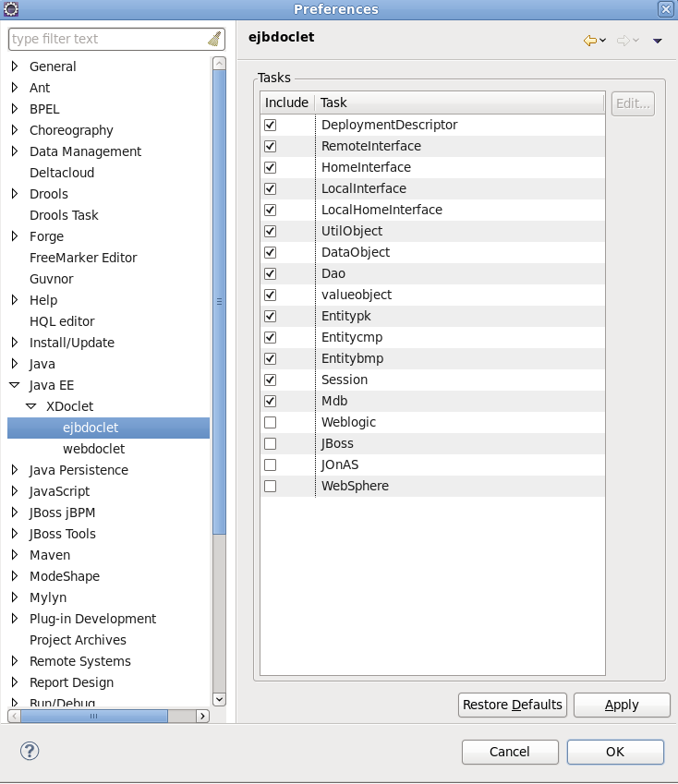Expand the Maven preferences node
The height and width of the screenshot is (784, 678).
(x=15, y=555)
